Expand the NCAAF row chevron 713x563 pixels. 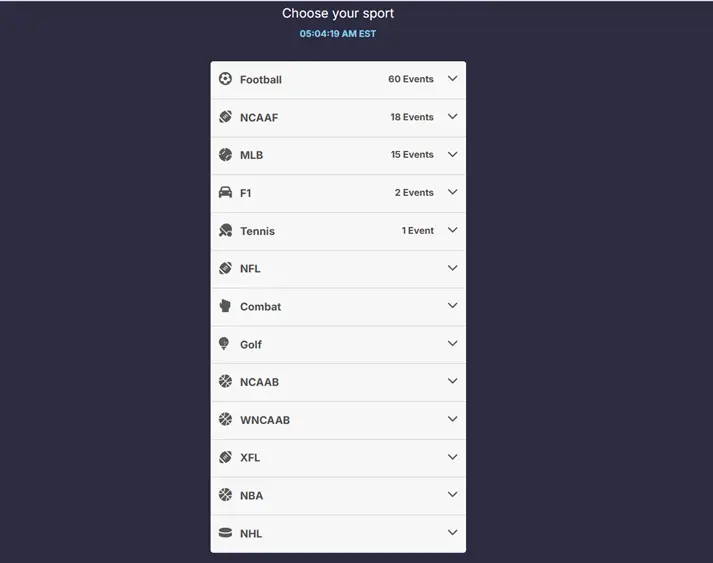tap(452, 116)
